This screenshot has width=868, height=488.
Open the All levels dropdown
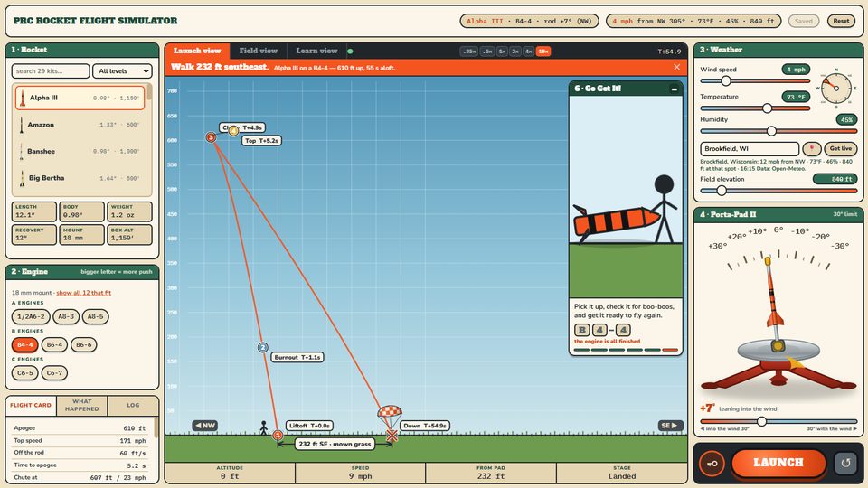(122, 70)
